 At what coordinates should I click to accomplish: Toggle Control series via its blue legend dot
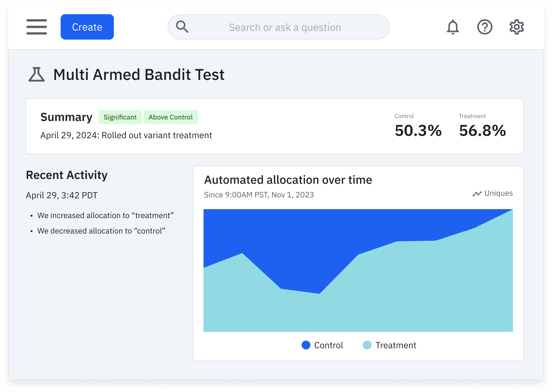(306, 345)
